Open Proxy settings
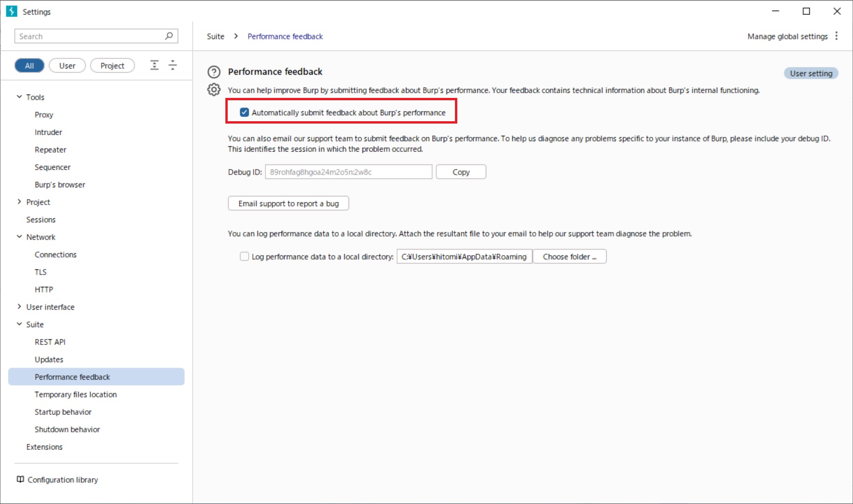853x504 pixels. (x=44, y=115)
